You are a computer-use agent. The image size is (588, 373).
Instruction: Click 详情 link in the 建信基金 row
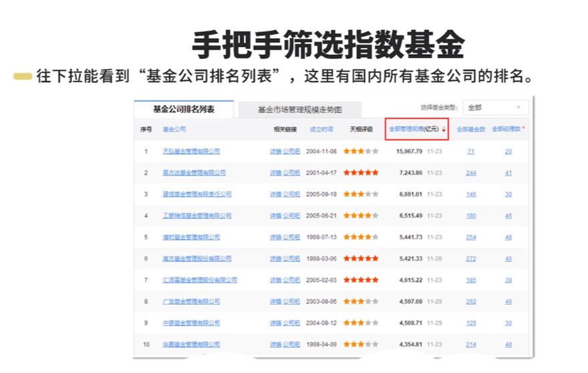pos(275,194)
